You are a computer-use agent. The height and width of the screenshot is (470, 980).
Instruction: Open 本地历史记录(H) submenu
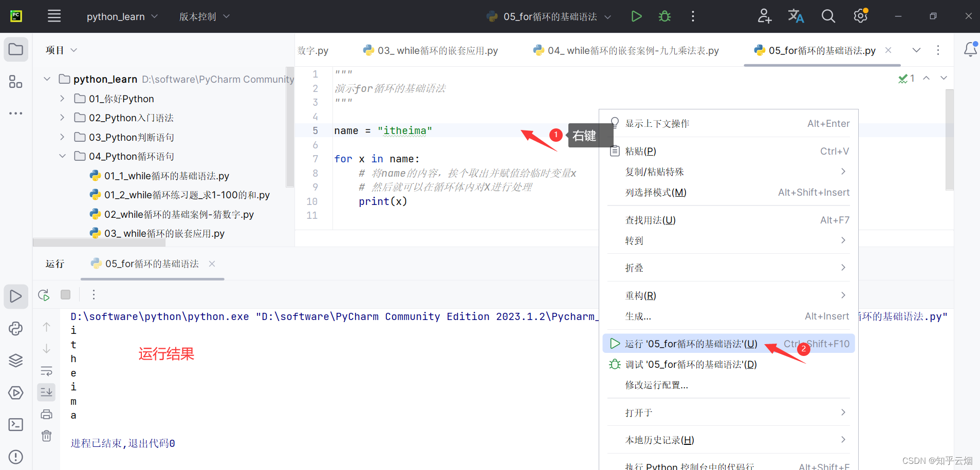pos(729,440)
